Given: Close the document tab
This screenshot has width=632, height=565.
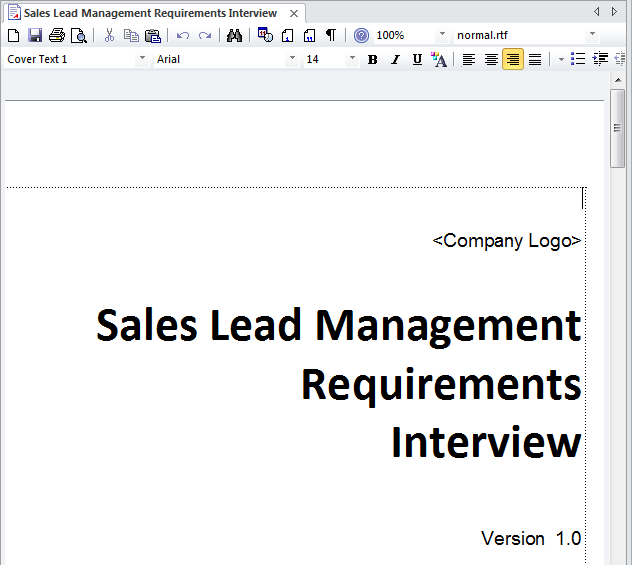Looking at the screenshot, I should pos(294,13).
